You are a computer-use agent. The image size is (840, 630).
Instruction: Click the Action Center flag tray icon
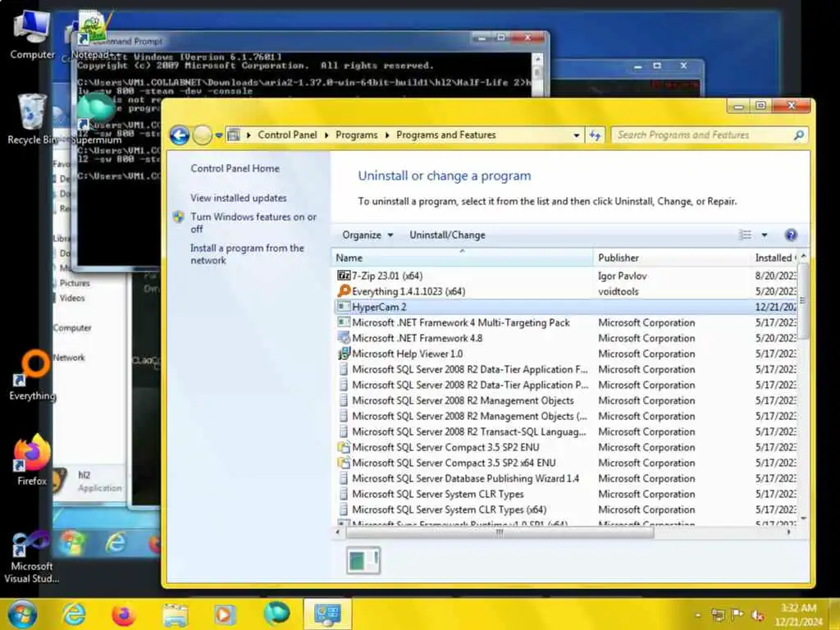(737, 614)
